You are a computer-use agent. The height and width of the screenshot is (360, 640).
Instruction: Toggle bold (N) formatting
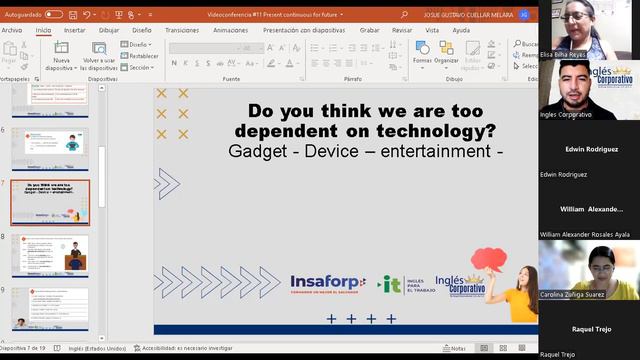(174, 63)
